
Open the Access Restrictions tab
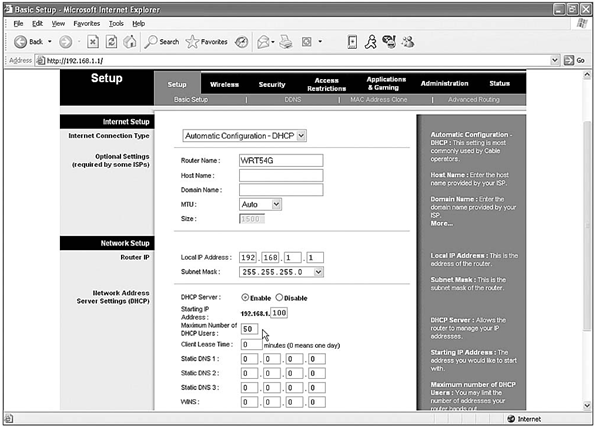(327, 84)
